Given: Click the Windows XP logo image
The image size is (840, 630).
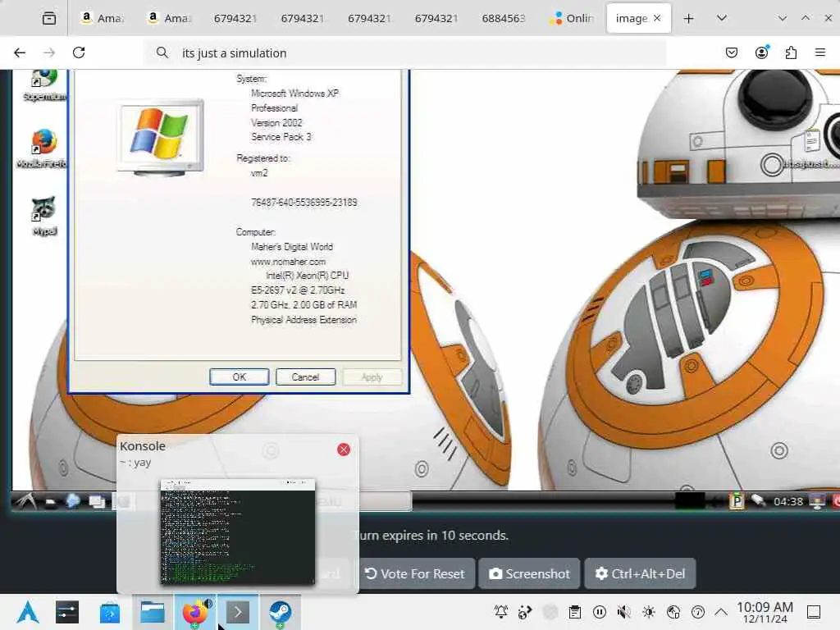Looking at the screenshot, I should (160, 138).
